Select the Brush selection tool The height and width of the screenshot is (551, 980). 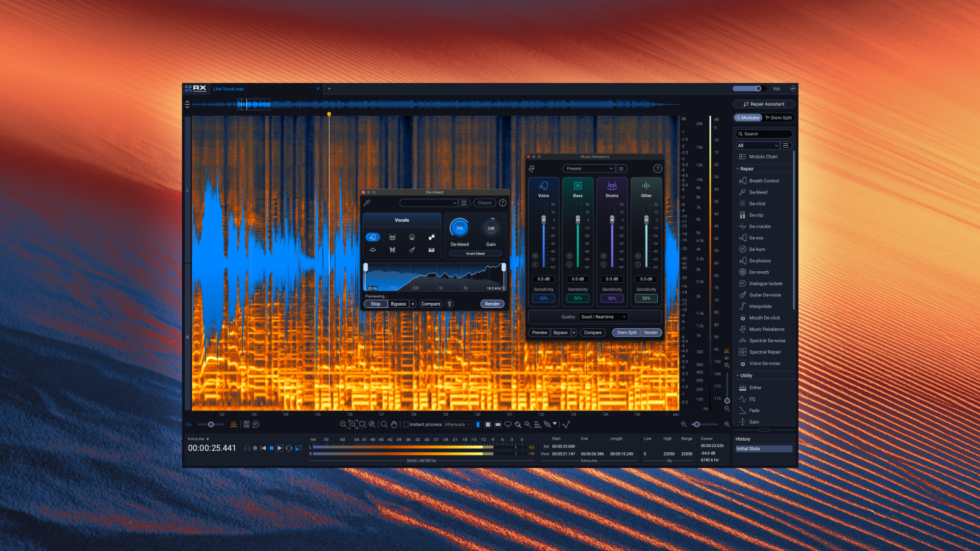point(518,424)
